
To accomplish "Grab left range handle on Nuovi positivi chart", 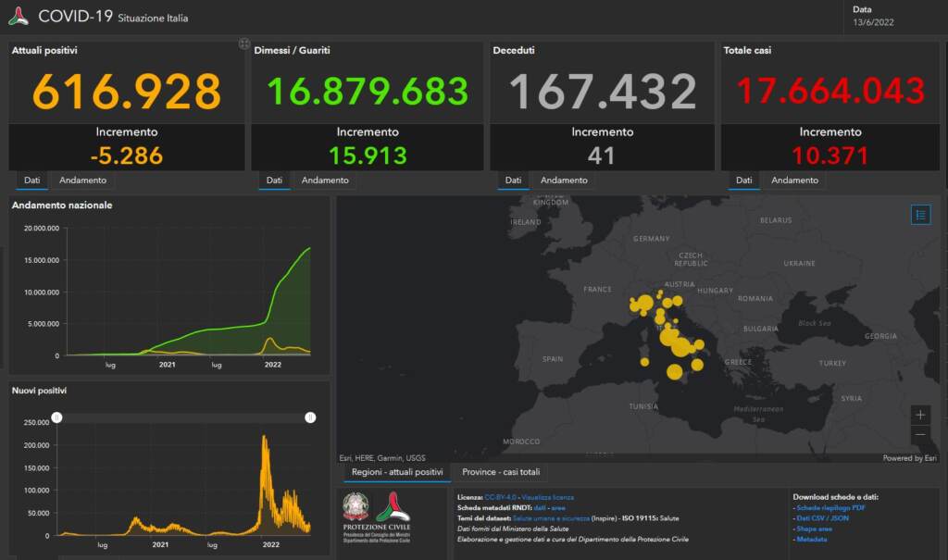I will [x=56, y=418].
